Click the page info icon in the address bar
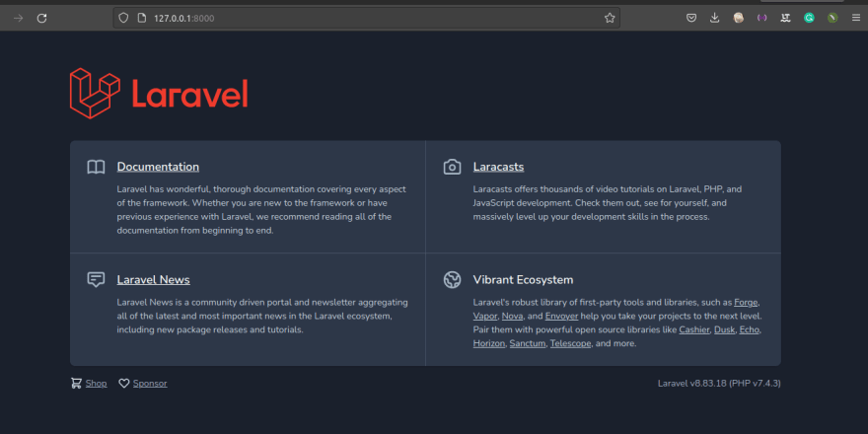Image resolution: width=868 pixels, height=434 pixels. (141, 19)
